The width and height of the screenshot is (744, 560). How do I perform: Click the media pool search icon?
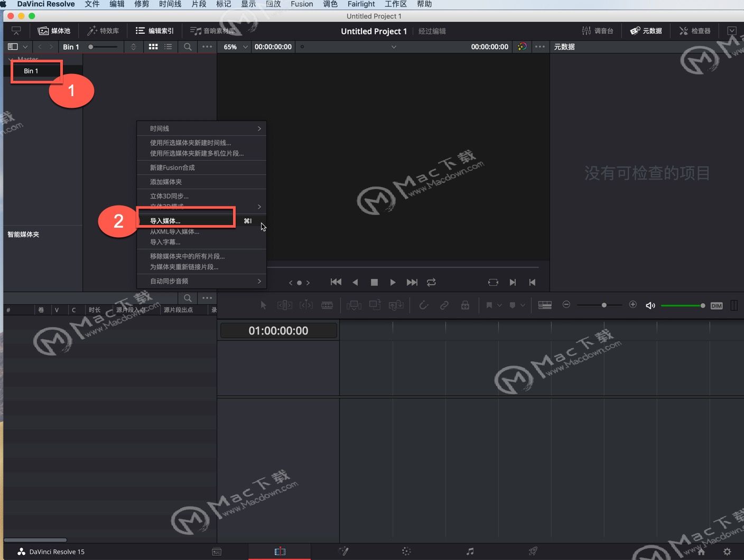(x=188, y=47)
